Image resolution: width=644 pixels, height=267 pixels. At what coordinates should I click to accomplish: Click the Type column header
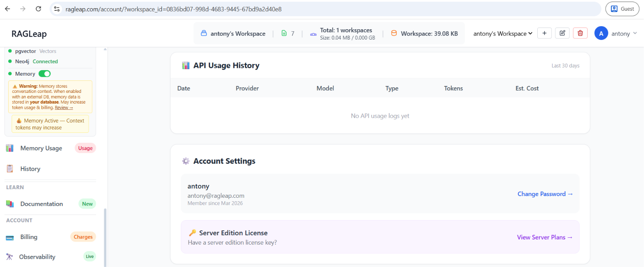tap(392, 88)
